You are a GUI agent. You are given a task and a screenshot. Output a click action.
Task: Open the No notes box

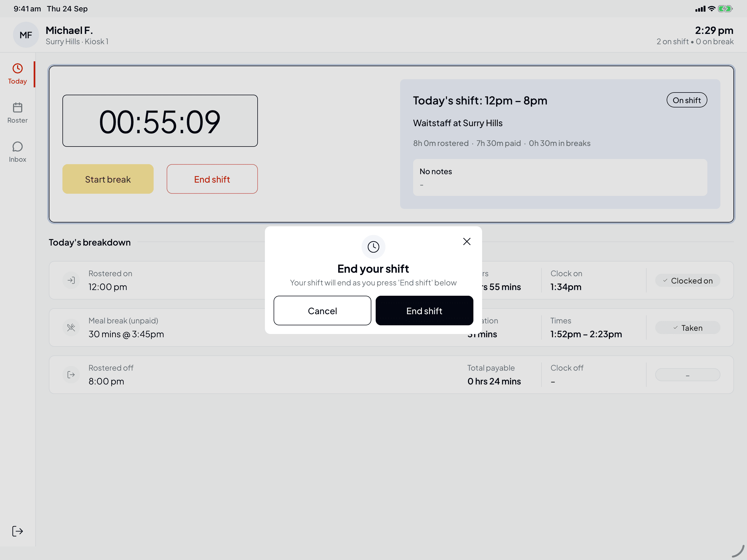pos(560,177)
